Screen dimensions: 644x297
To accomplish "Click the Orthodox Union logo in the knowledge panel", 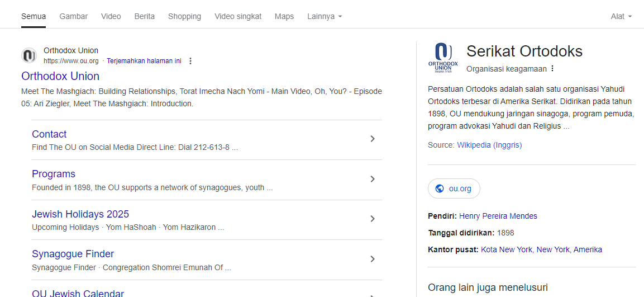I will 443,58.
